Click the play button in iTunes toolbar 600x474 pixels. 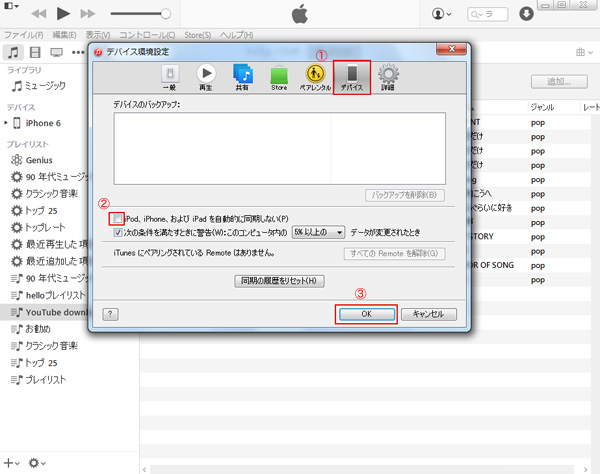(63, 14)
